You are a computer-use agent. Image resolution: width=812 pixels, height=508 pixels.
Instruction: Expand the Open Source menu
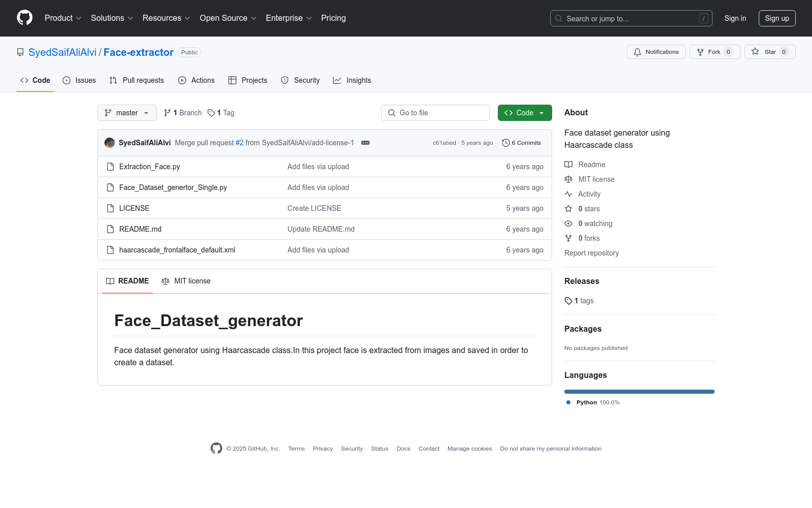click(x=228, y=18)
